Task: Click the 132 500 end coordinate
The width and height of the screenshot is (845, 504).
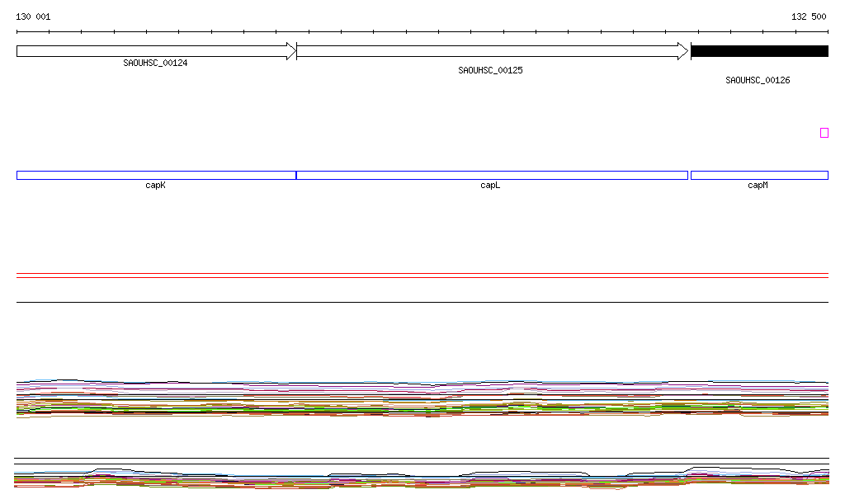Action: pyautogui.click(x=809, y=16)
